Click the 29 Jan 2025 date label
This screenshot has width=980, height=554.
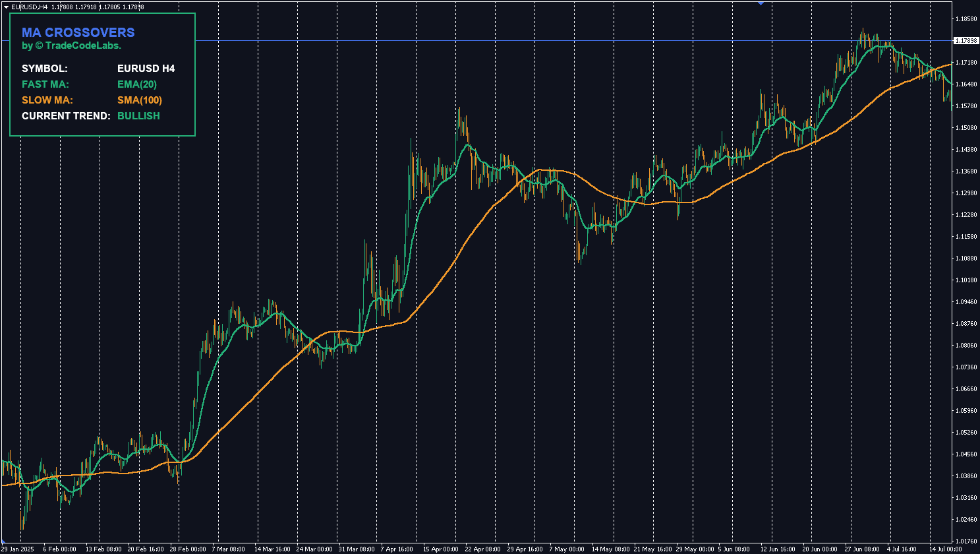[x=18, y=549]
